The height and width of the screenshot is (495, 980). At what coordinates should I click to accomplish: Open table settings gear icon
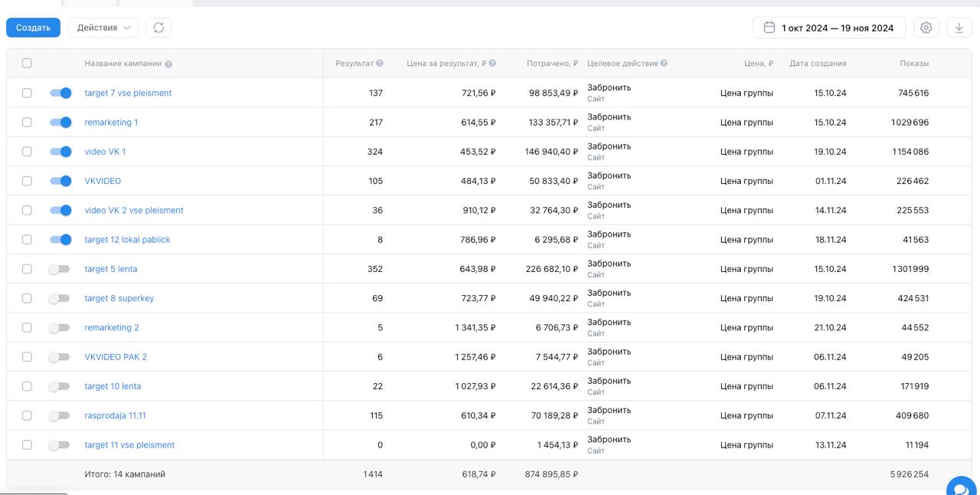point(926,28)
